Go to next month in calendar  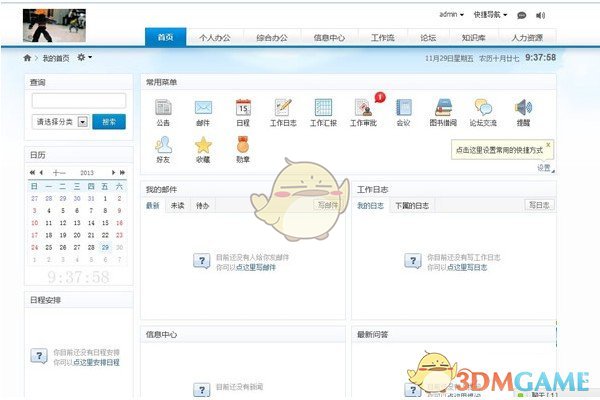(113, 173)
